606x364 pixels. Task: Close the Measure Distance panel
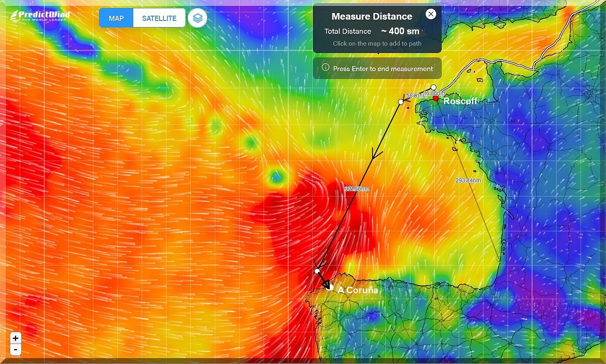pos(431,14)
